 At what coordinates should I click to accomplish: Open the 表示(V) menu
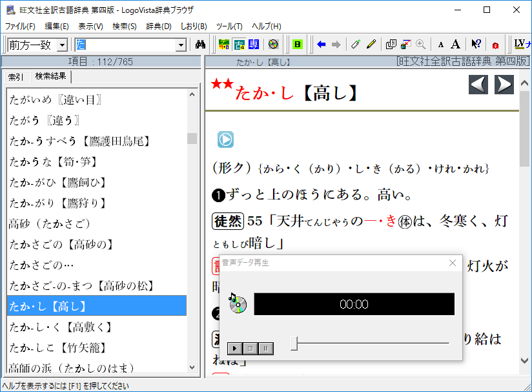[x=90, y=26]
